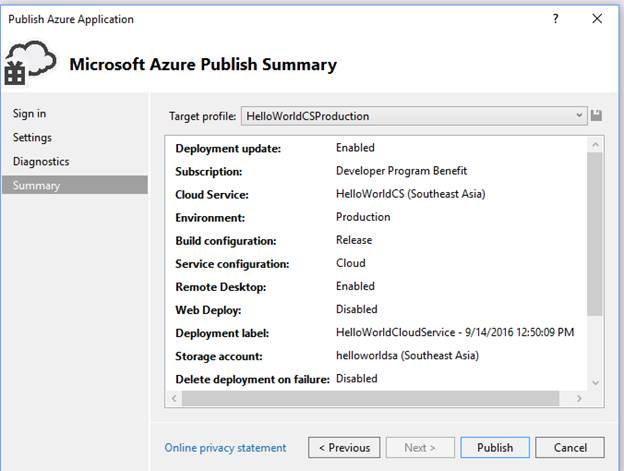Click the 'Cloud' service configuration value
624x471 pixels.
point(351,263)
